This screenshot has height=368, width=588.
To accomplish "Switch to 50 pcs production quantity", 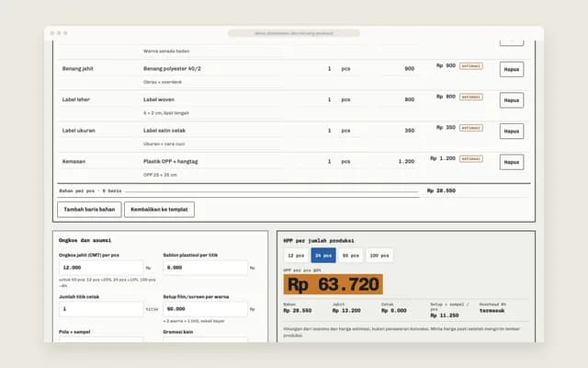I will click(351, 256).
